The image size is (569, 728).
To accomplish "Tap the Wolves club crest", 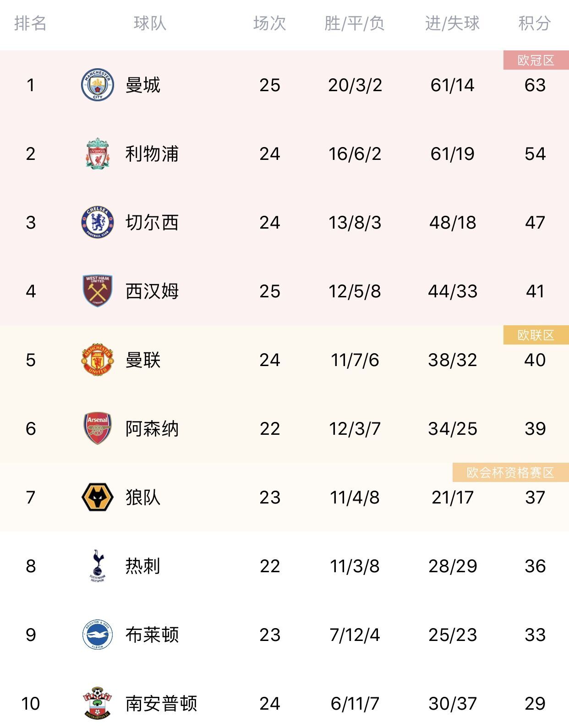I will 97,497.
